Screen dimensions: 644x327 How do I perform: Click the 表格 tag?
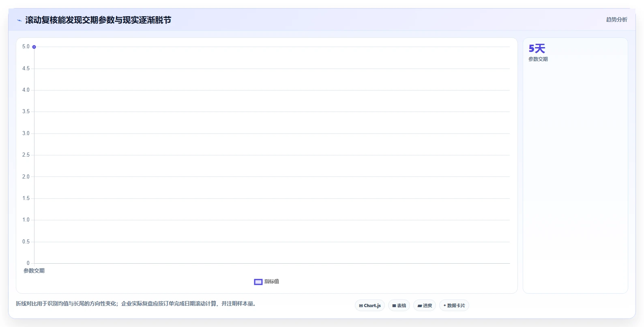[x=399, y=305]
